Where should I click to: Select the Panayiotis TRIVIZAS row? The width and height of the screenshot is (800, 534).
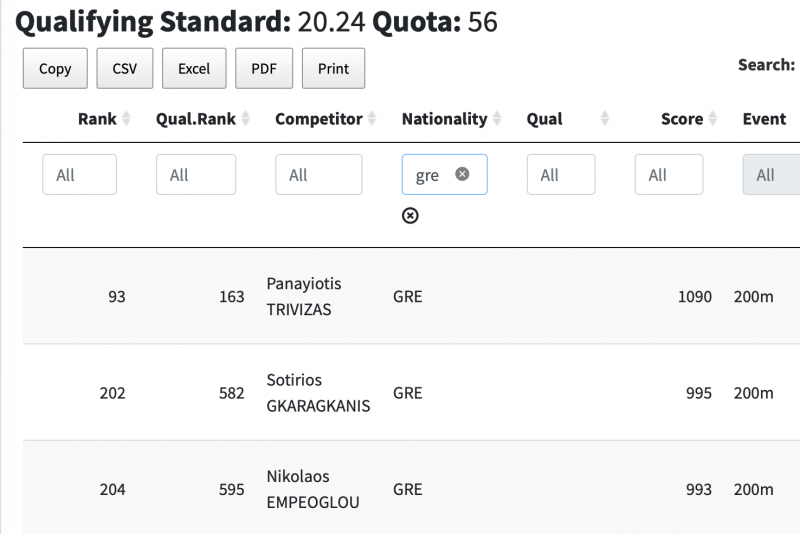pos(304,297)
